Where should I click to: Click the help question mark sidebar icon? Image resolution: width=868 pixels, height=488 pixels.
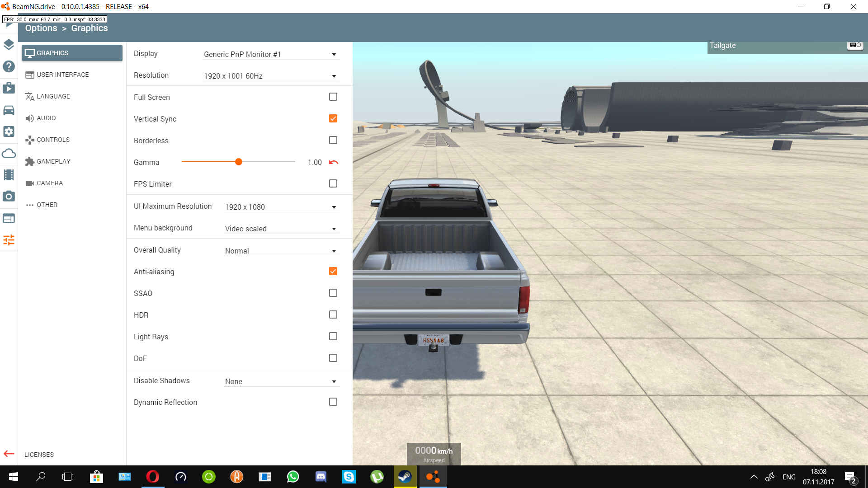(x=9, y=66)
